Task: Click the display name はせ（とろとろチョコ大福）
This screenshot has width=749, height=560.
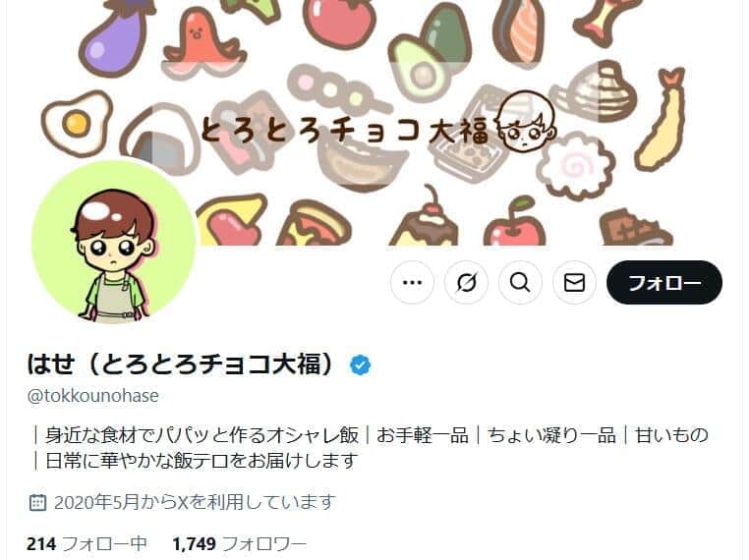Action: 180,364
